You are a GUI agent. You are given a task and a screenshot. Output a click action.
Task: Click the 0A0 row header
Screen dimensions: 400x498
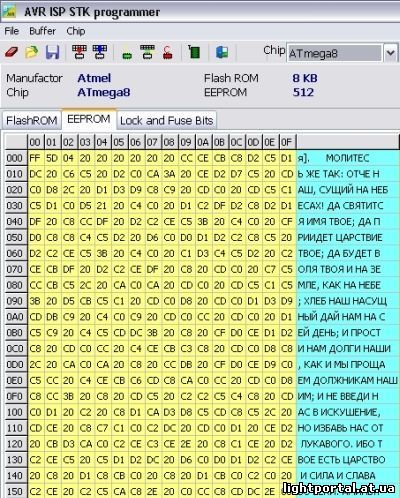(15, 317)
